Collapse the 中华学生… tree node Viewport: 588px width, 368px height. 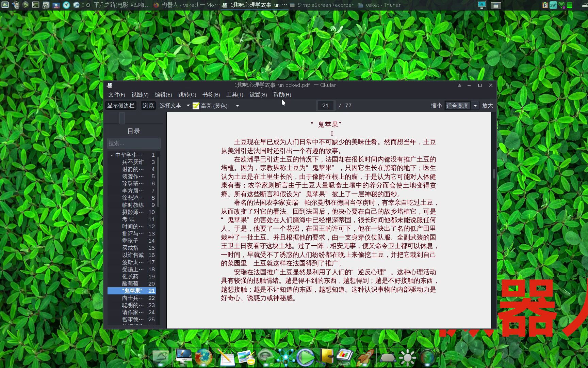point(112,155)
